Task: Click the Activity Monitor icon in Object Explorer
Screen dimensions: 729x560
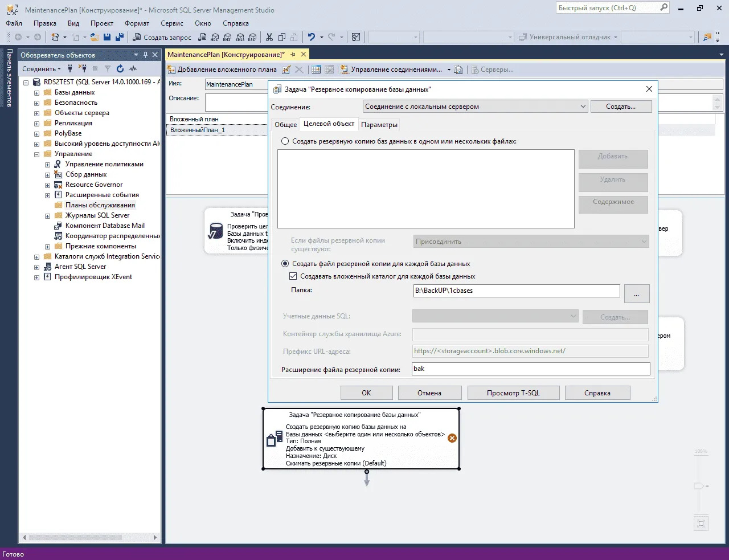Action: [x=133, y=69]
